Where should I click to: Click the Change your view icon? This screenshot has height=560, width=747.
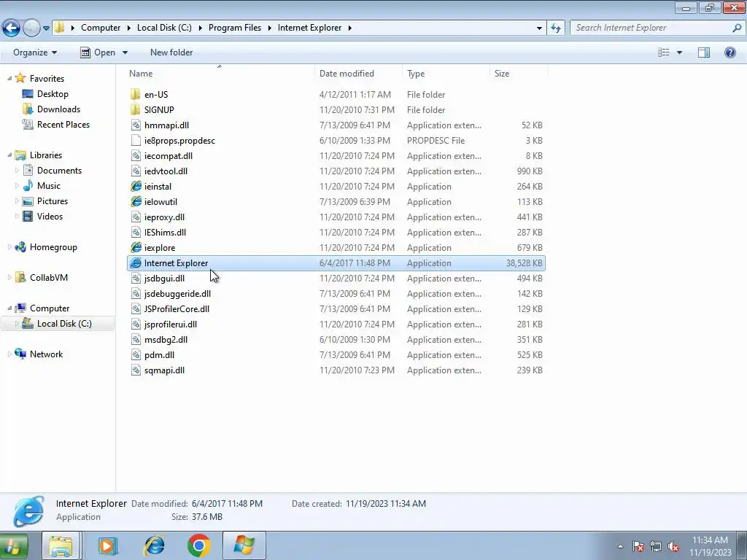click(663, 52)
